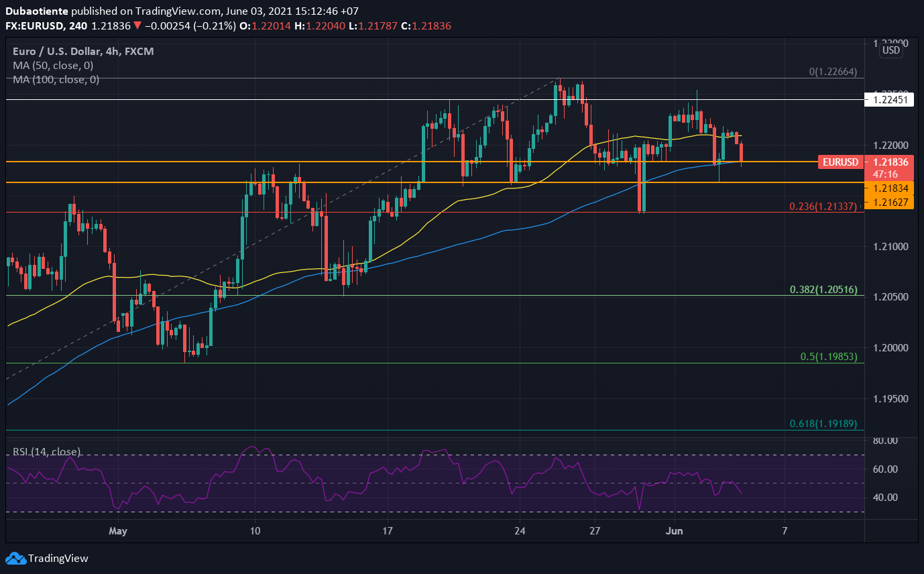The height and width of the screenshot is (574, 924).
Task: Click the TradingView wordmark at bottom left
Action: 58,558
